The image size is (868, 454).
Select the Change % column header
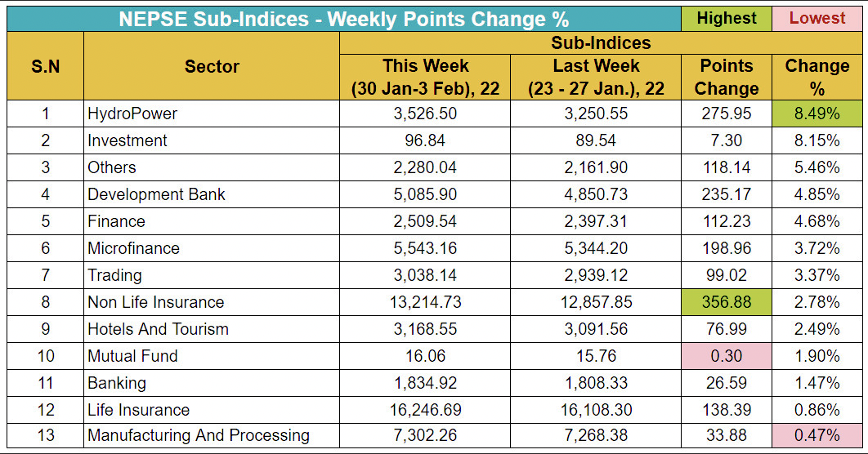tap(817, 77)
